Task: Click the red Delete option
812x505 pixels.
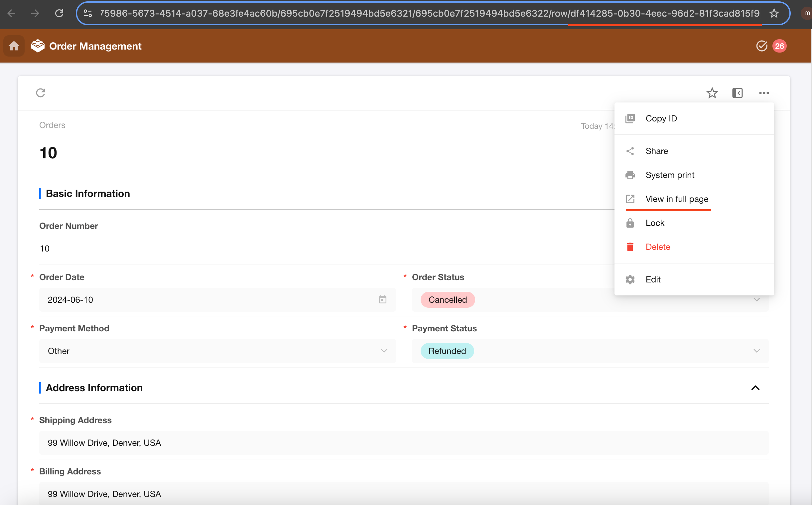Action: tap(657, 247)
